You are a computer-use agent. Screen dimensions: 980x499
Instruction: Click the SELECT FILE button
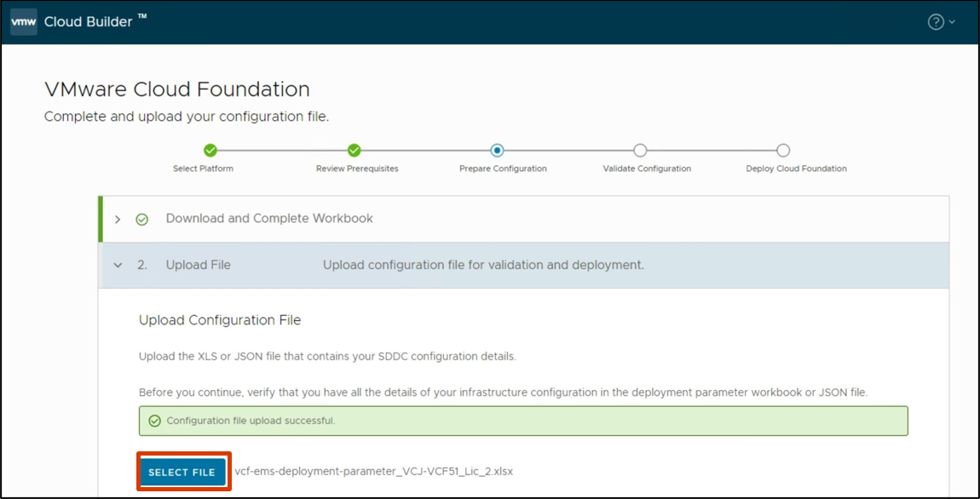[x=182, y=472]
